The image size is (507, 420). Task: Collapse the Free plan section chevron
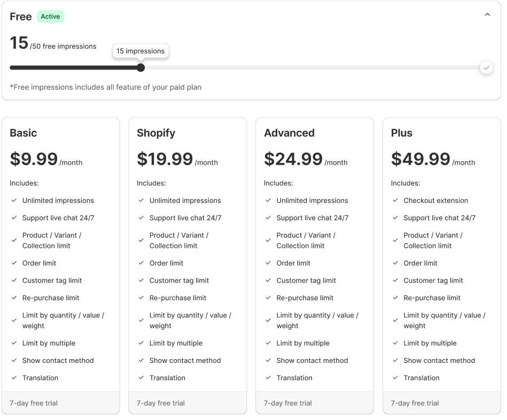487,14
